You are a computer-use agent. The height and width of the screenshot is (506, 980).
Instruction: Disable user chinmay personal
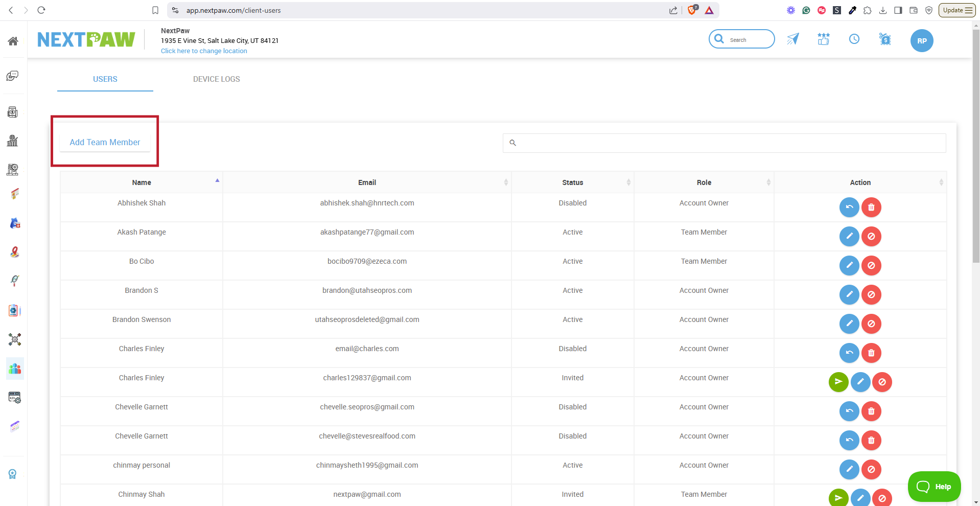coord(871,470)
